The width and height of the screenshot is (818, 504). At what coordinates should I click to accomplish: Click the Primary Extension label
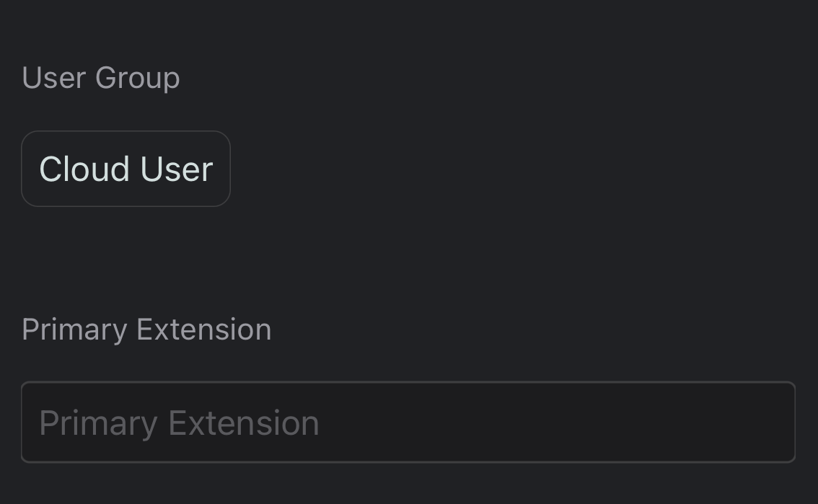tap(146, 329)
